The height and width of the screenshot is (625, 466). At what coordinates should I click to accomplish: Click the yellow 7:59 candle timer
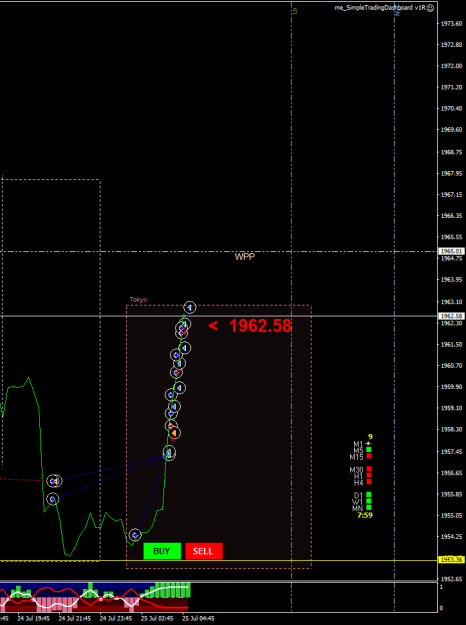pos(365,515)
